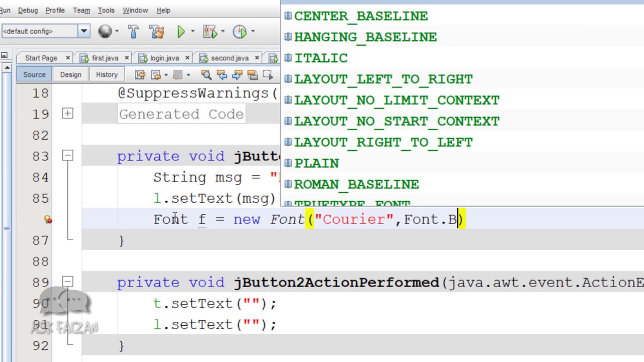
Task: Click the Back navigation icon in editor toolbar
Action: [x=156, y=75]
